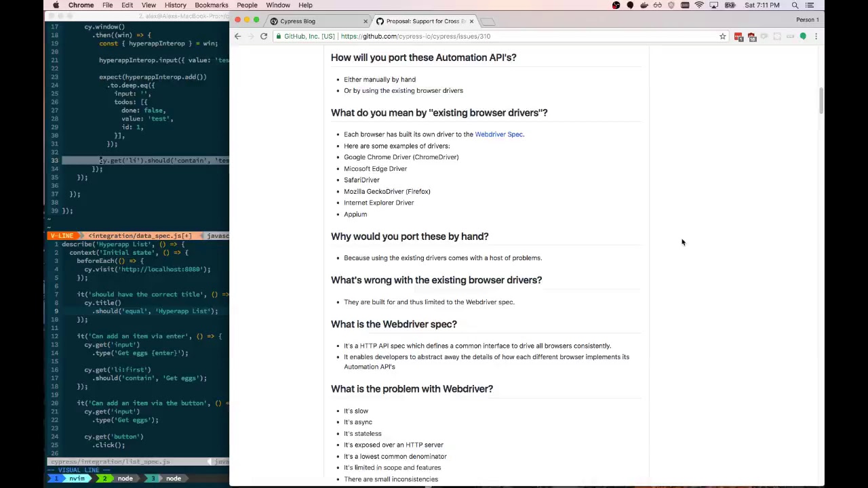868x488 pixels.
Task: Click the Docker whale menu bar icon
Action: [644, 5]
